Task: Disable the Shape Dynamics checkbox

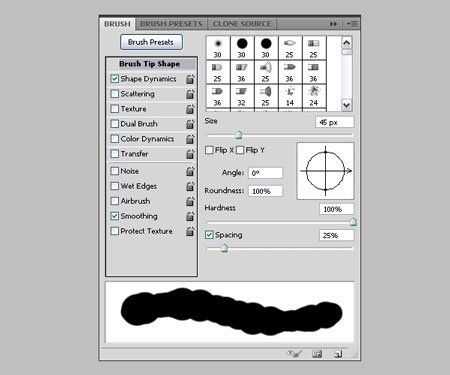Action: 114,79
